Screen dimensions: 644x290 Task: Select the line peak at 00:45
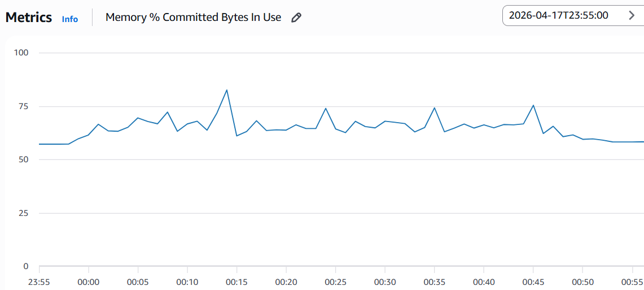533,105
